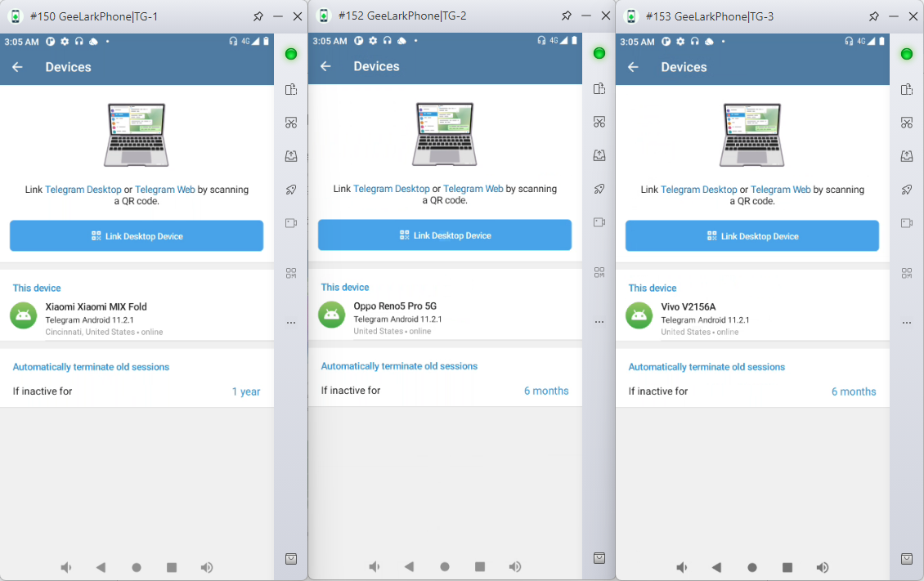Click green status indicator in TG-1 sidebar
The height and width of the screenshot is (581, 924).
point(291,54)
